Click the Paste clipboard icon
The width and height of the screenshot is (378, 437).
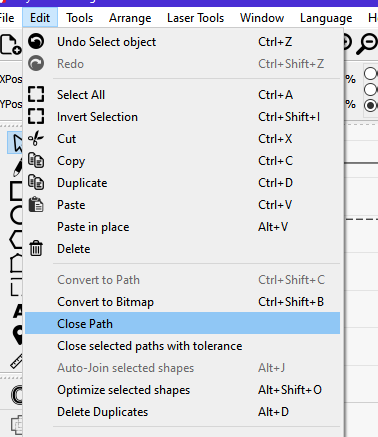[36, 205]
